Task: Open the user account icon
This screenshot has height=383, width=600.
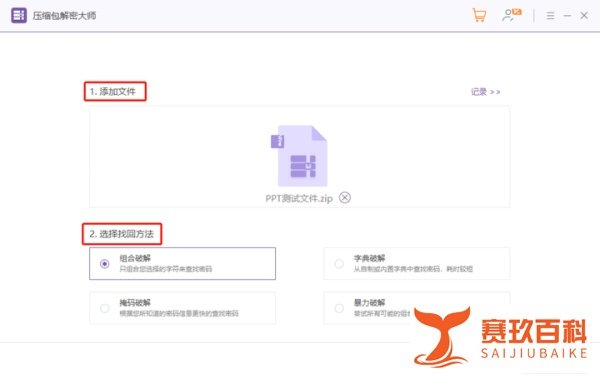Action: coord(512,15)
